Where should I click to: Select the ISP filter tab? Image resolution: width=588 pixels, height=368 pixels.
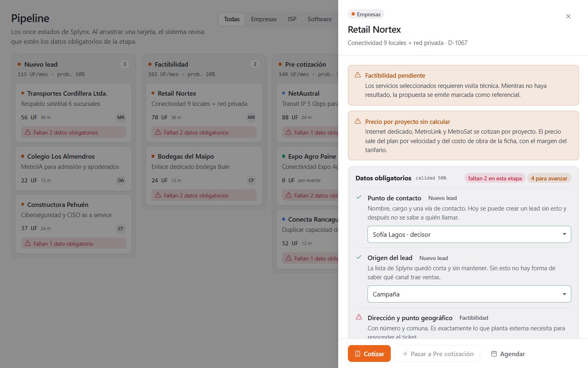click(x=292, y=19)
